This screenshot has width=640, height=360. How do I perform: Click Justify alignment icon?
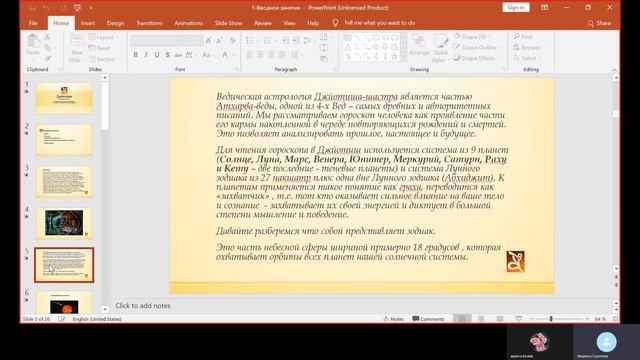pyautogui.click(x=282, y=55)
